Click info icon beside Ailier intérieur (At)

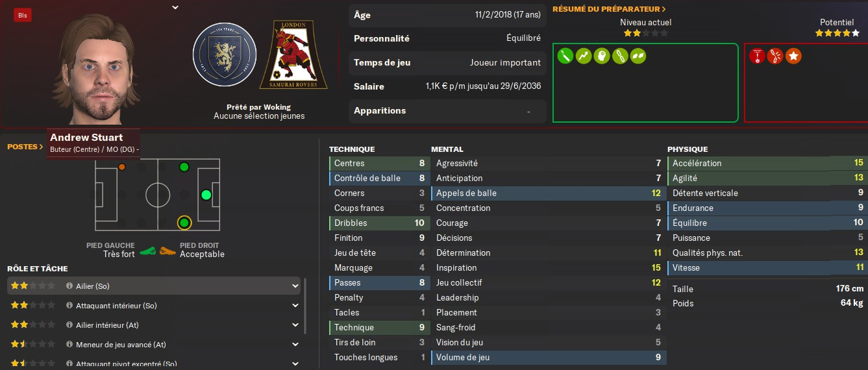click(69, 325)
